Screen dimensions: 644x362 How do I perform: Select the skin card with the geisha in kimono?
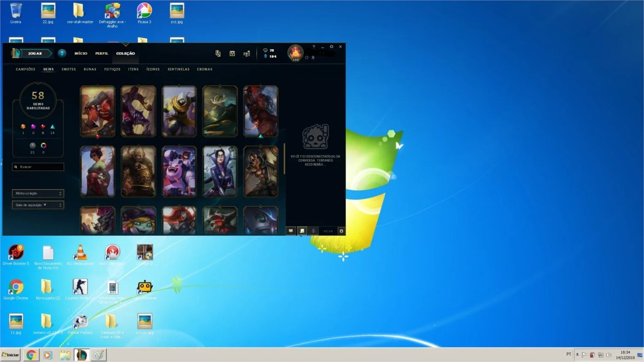(x=98, y=172)
